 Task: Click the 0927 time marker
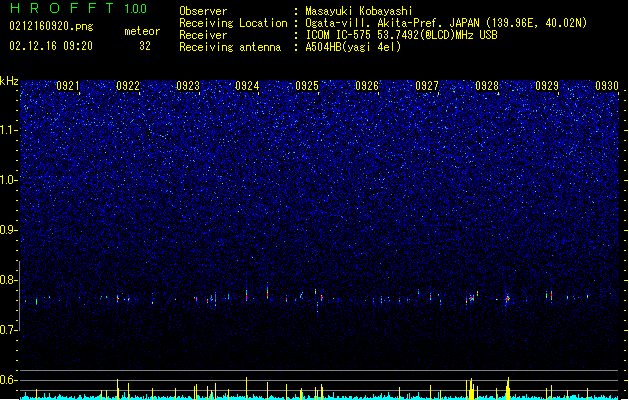[x=427, y=86]
